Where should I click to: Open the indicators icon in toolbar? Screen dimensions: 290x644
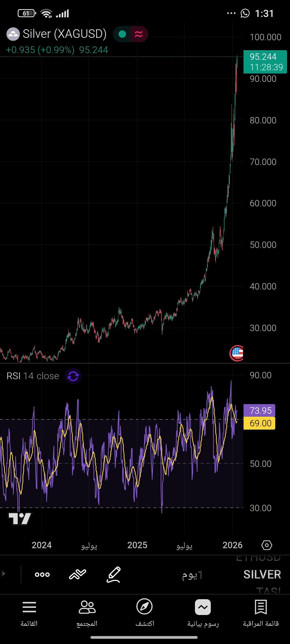tap(78, 574)
